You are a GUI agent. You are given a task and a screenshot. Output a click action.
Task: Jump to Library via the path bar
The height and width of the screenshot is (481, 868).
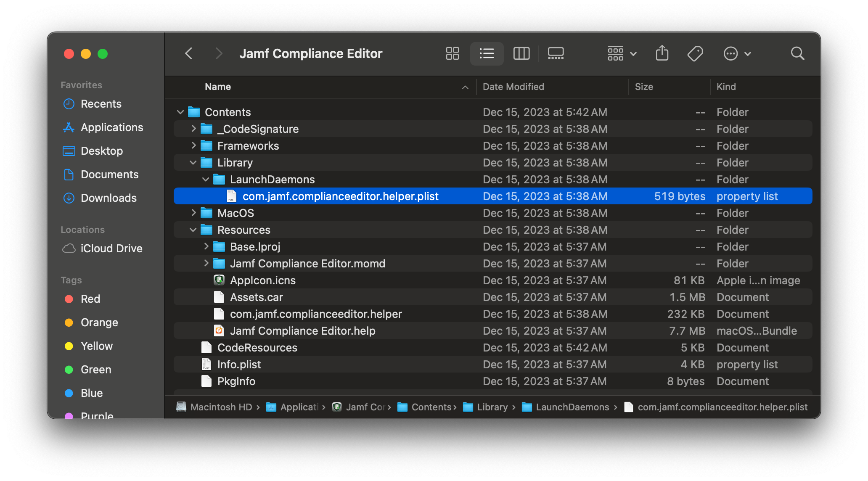click(493, 407)
